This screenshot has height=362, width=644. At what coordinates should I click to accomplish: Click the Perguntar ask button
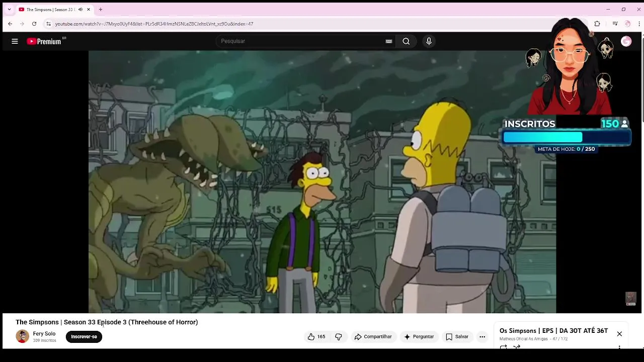coord(419,337)
